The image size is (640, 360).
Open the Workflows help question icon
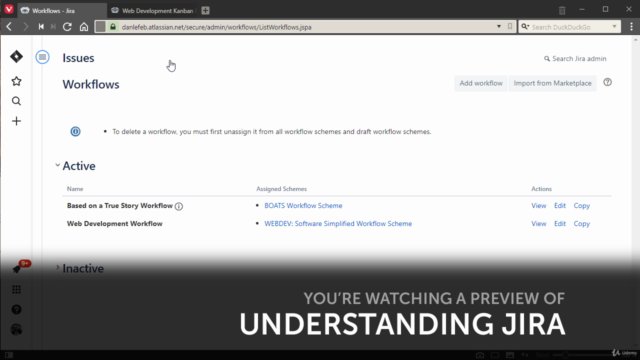(x=607, y=82)
